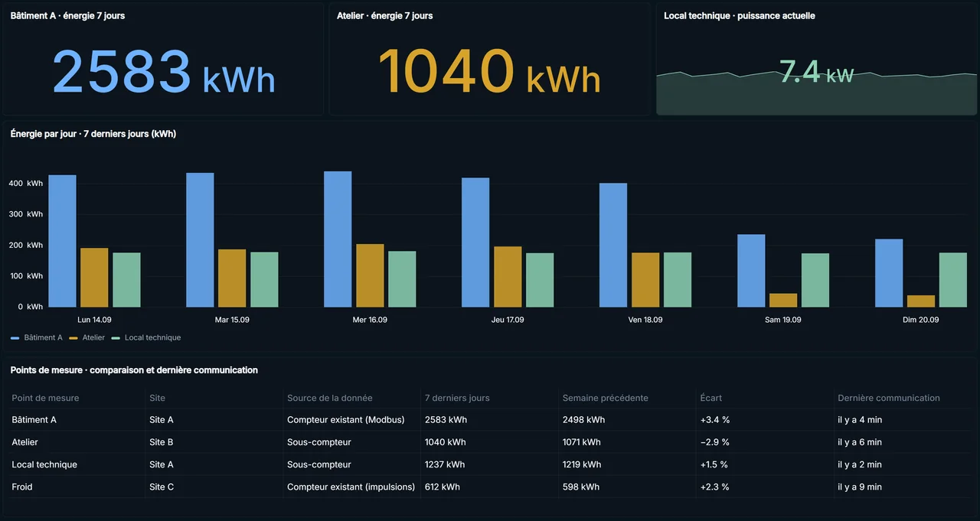The width and height of the screenshot is (980, 521).
Task: Click '+1.5 %' écart cell
Action: [x=714, y=464]
